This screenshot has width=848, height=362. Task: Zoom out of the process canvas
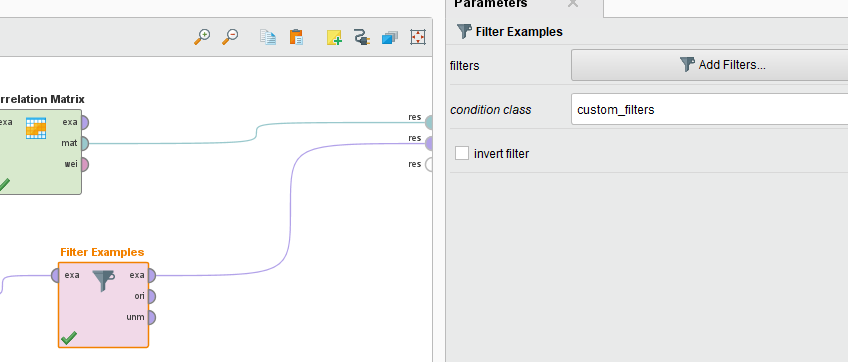[230, 37]
